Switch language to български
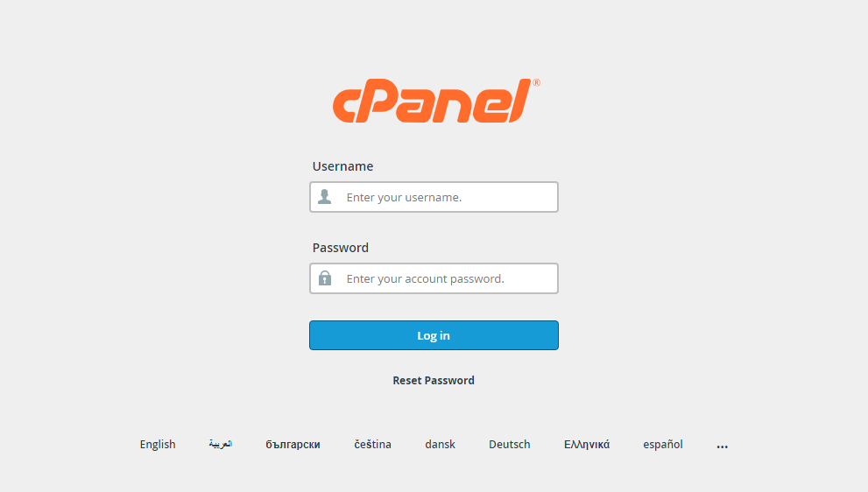The width and height of the screenshot is (868, 492). click(293, 445)
